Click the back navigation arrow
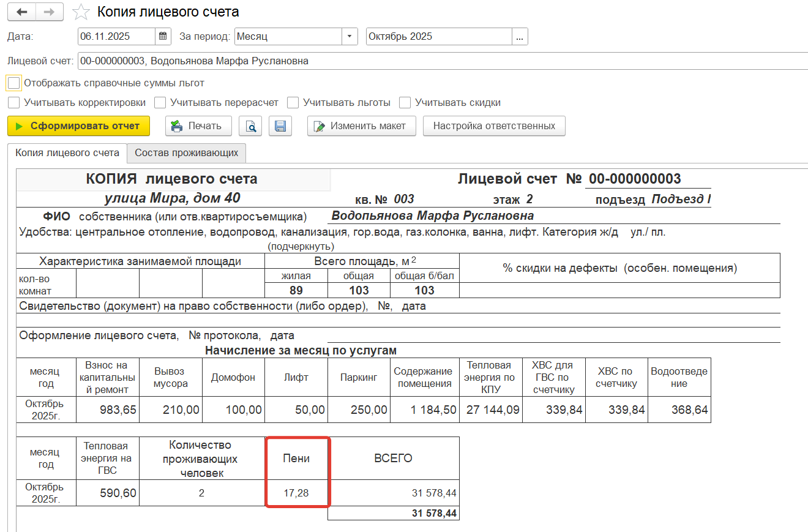808x532 pixels. click(21, 12)
